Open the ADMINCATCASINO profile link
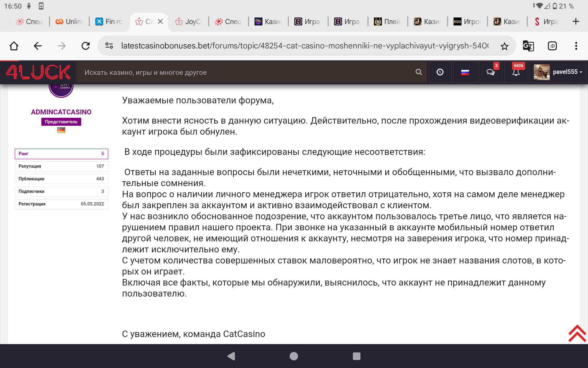 tap(61, 112)
